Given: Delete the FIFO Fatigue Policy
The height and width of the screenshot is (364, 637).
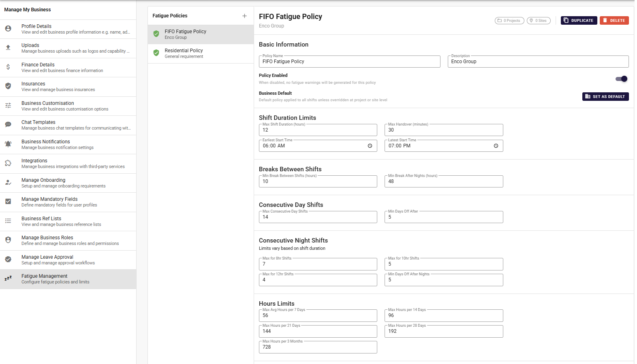Looking at the screenshot, I should click(614, 20).
